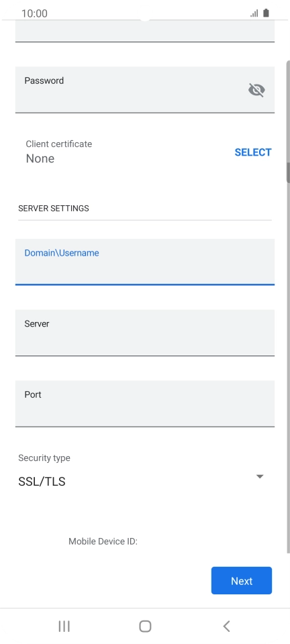Go to home via navigation bar
Image resolution: width=290 pixels, height=644 pixels.
point(145,627)
